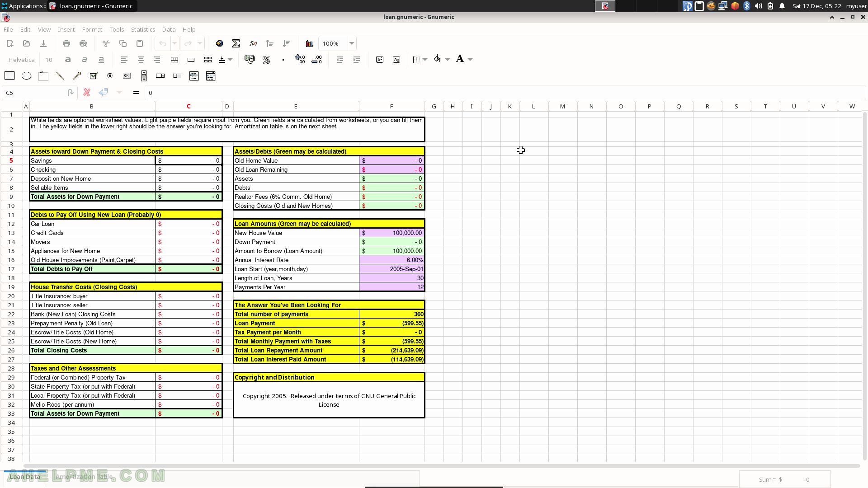Print the sheet using the printer icon
The width and height of the screenshot is (868, 488).
coord(66,43)
